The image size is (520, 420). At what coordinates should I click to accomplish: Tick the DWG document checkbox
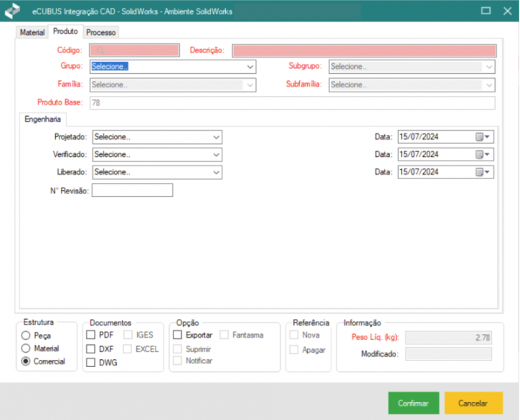tap(90, 363)
